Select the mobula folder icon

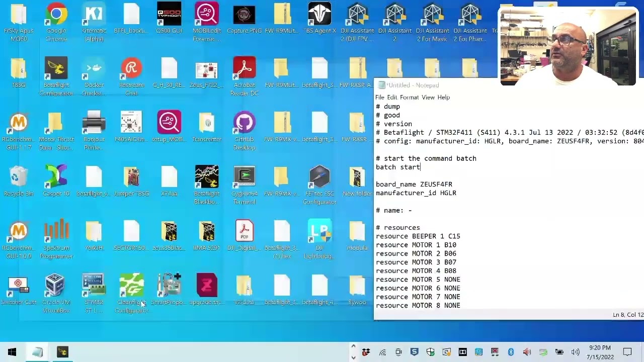[x=357, y=235]
